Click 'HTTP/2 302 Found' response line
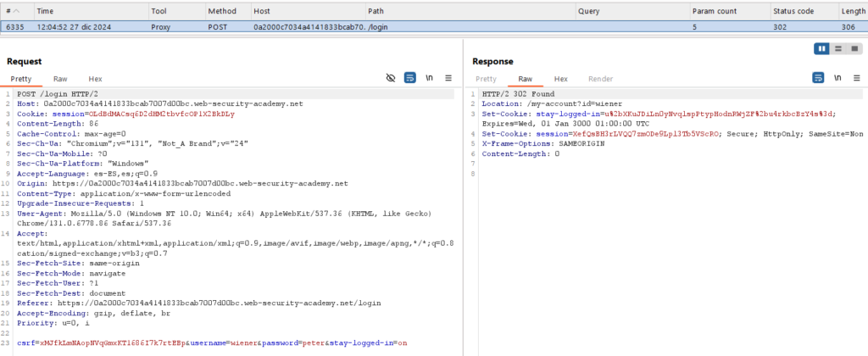The width and height of the screenshot is (868, 356). 519,94
